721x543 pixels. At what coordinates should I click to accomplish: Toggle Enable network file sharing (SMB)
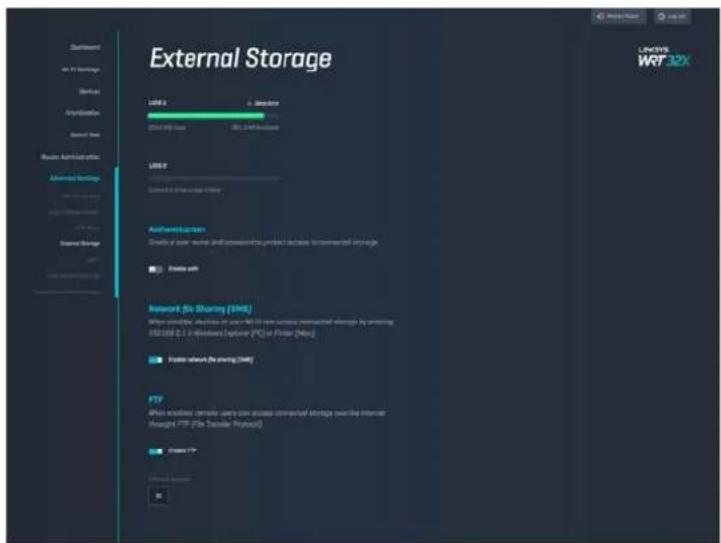(155, 360)
